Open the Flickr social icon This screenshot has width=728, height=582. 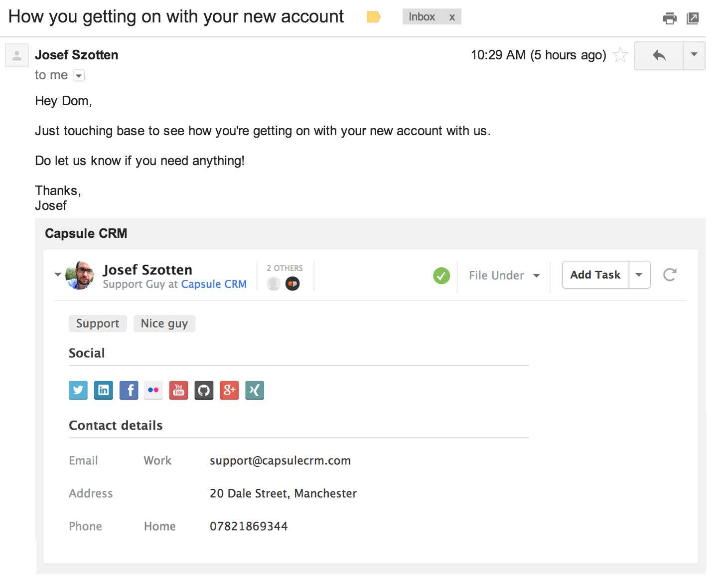153,390
